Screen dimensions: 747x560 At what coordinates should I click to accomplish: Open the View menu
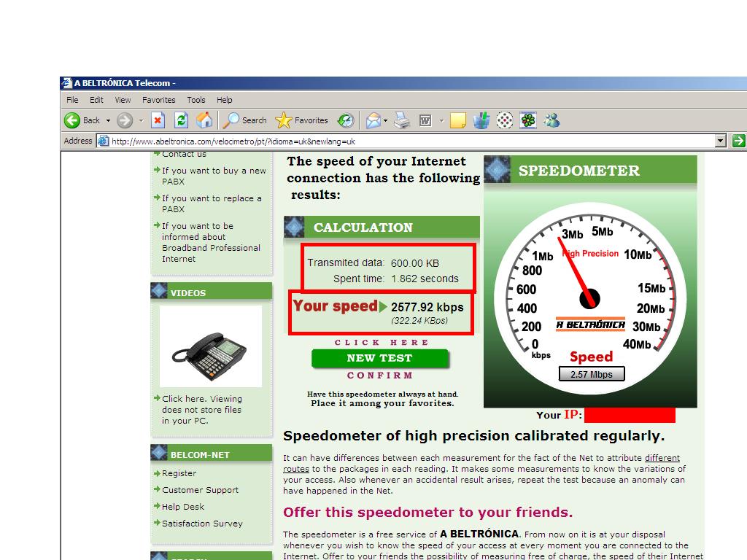pyautogui.click(x=123, y=100)
